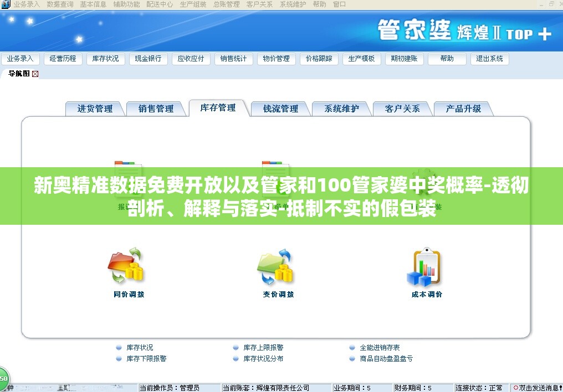Open the 同价调拨 folder icon
Viewport: 563px width, 392px height.
tap(126, 265)
